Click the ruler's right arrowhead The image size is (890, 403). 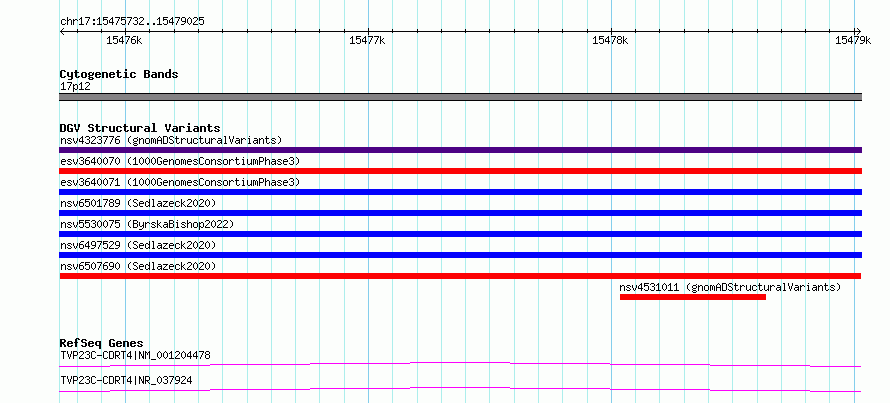click(858, 31)
